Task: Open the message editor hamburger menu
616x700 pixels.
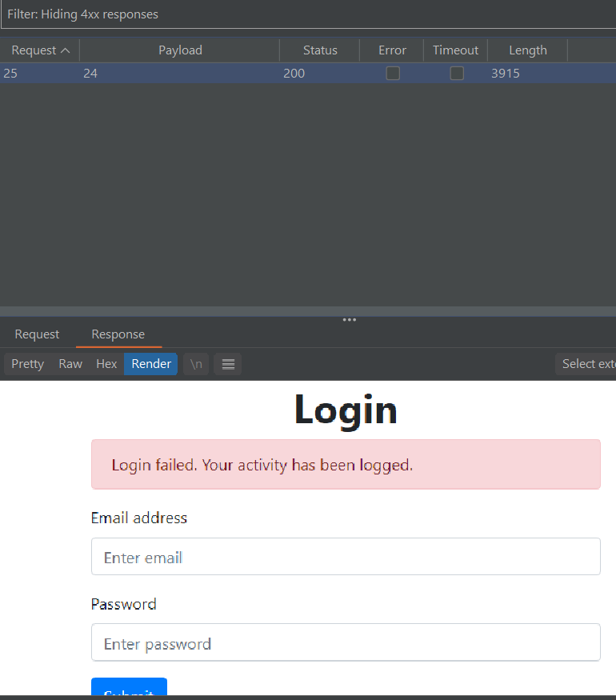Action: click(228, 364)
